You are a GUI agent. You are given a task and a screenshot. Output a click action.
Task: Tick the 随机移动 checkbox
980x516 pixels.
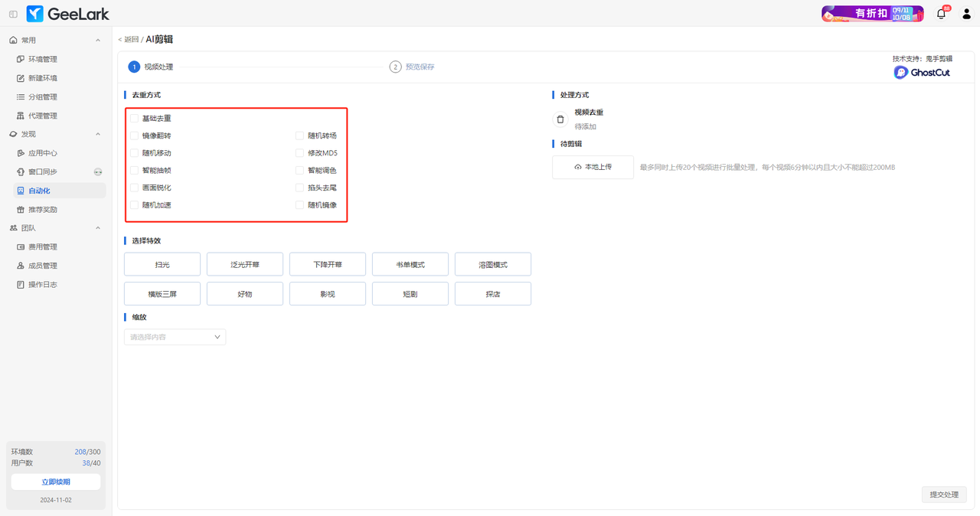(135, 153)
